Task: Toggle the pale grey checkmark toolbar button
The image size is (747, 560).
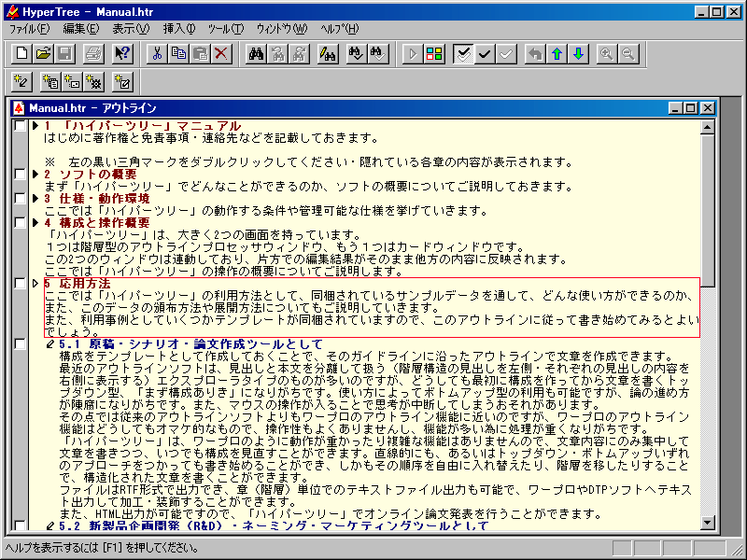Action: click(x=506, y=54)
